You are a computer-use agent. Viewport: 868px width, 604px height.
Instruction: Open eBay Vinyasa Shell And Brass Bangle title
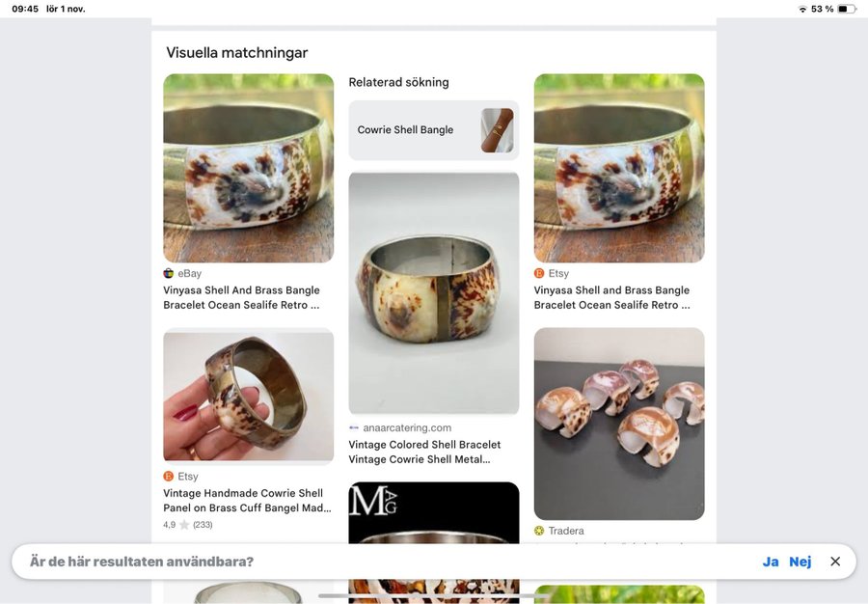point(241,297)
